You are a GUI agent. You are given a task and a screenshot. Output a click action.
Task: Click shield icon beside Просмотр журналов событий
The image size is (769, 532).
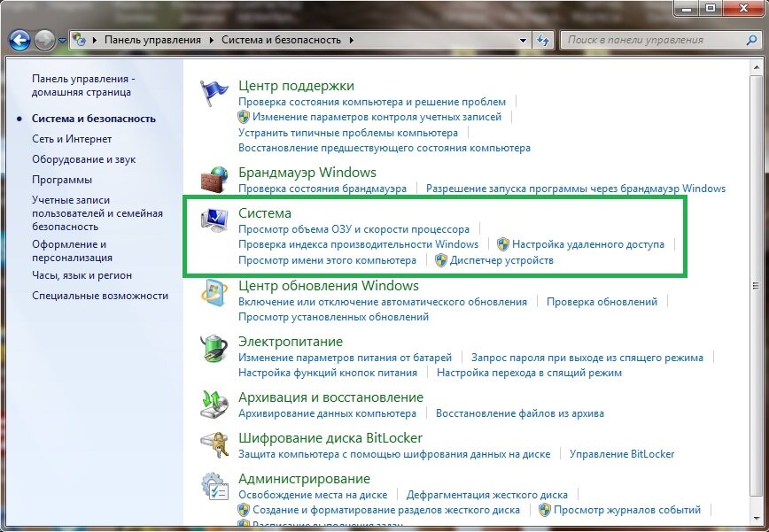(544, 510)
